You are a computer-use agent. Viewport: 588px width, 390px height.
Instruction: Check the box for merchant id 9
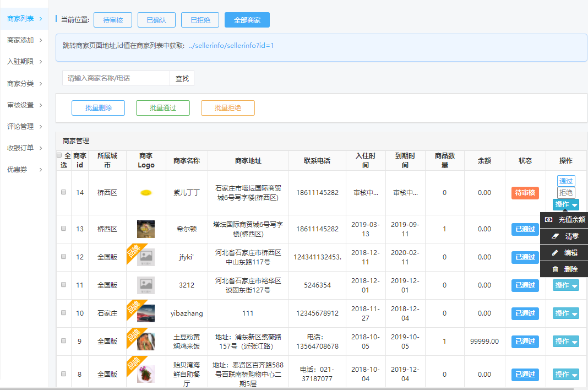point(64,341)
